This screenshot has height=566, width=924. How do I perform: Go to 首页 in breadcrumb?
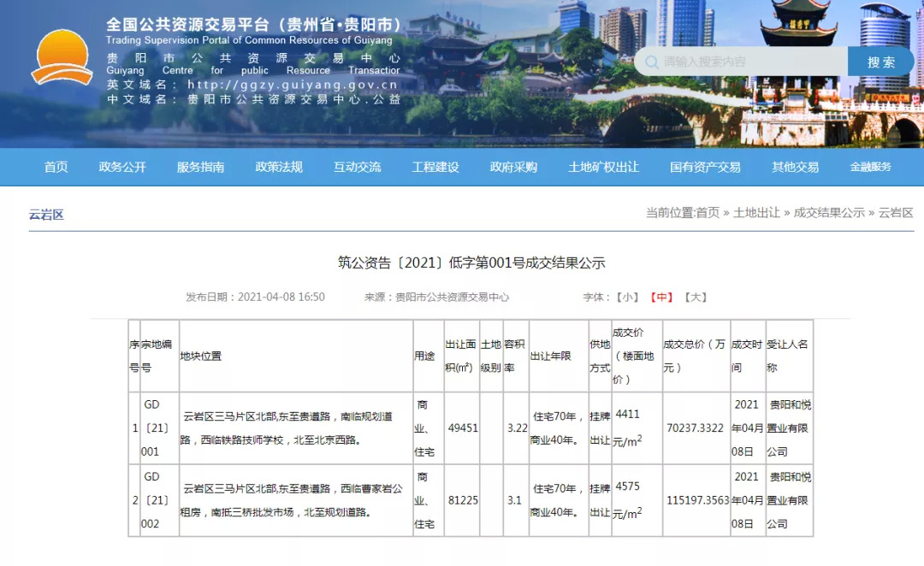708,213
